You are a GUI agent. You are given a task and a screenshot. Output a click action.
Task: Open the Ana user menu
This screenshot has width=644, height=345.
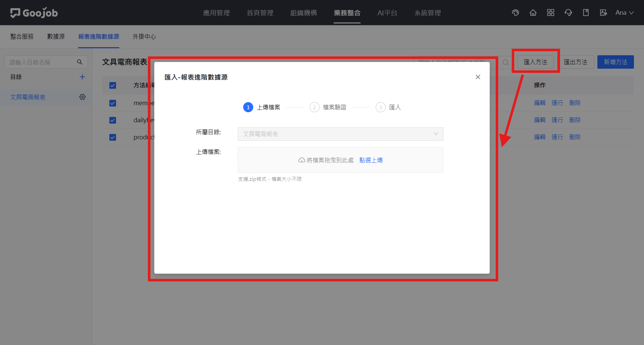pos(624,13)
